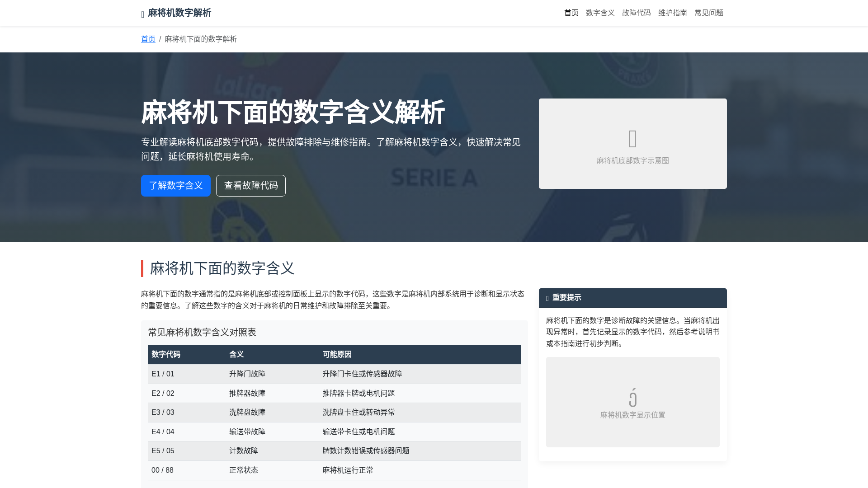Image resolution: width=868 pixels, height=488 pixels.
Task: Click the 麻将机下面的数字含义 section heading
Action: [222, 268]
